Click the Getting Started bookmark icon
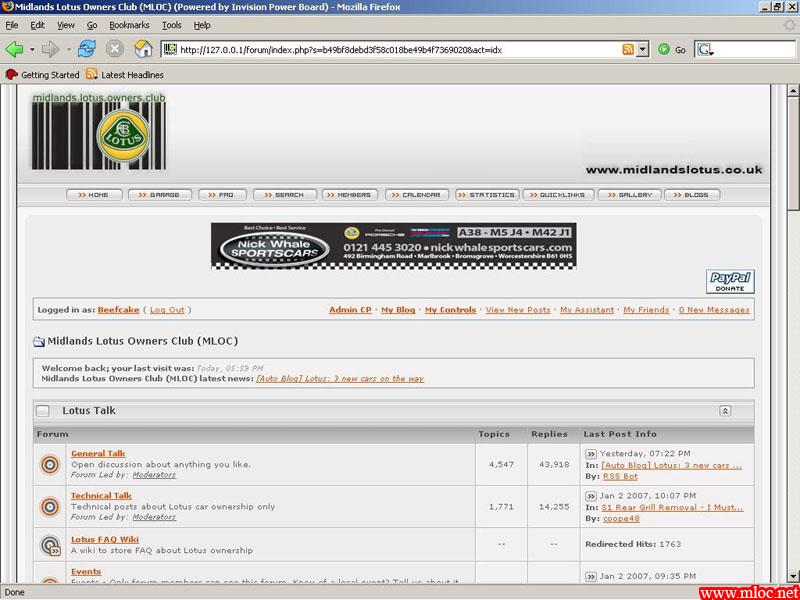 click(11, 74)
